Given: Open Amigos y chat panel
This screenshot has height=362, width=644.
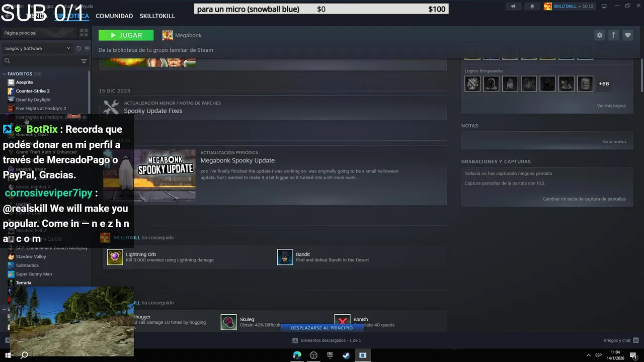Looking at the screenshot, I should 621,340.
